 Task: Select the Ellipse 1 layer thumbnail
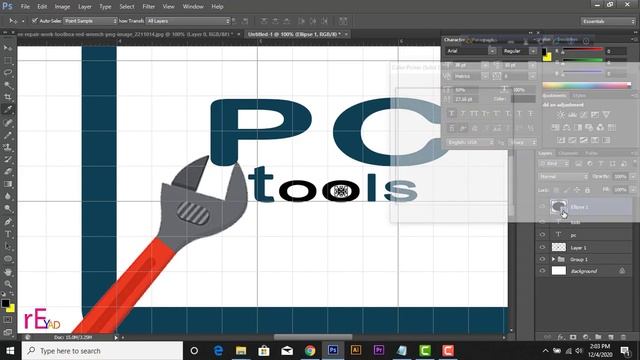tap(558, 207)
